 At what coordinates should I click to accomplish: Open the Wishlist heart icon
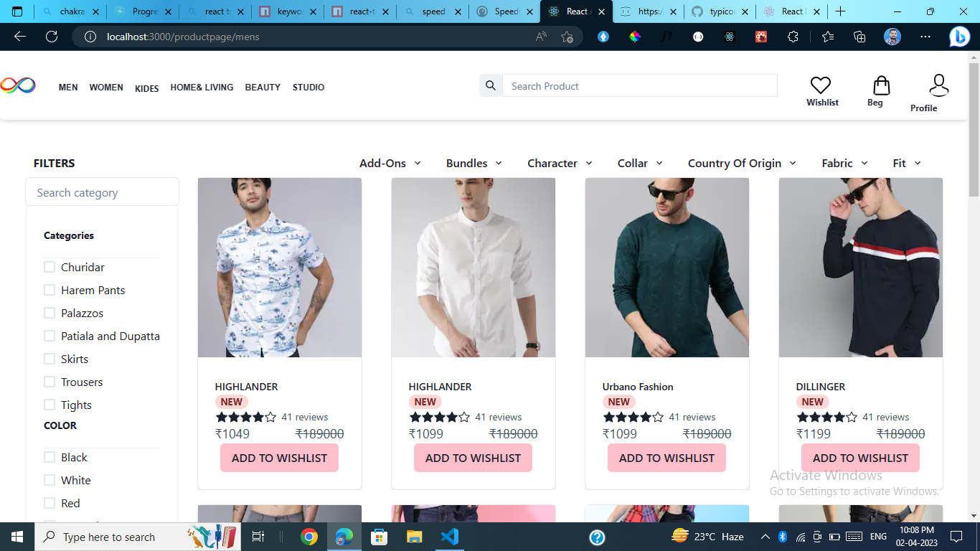pyautogui.click(x=821, y=85)
